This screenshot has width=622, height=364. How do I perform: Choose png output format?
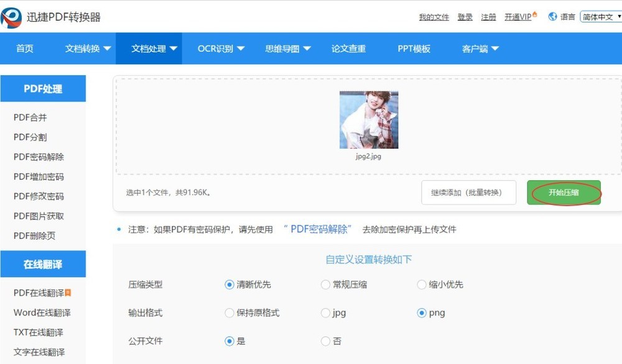(x=421, y=313)
